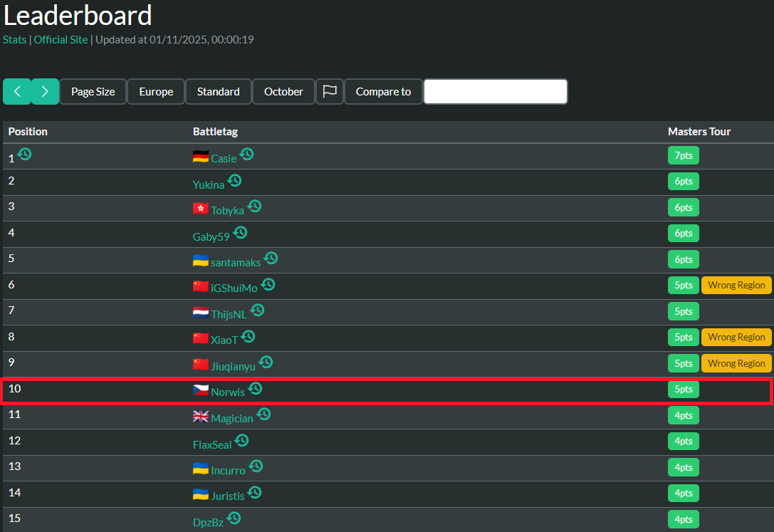Open santamaks player profile link
774x532 pixels.
click(236, 263)
